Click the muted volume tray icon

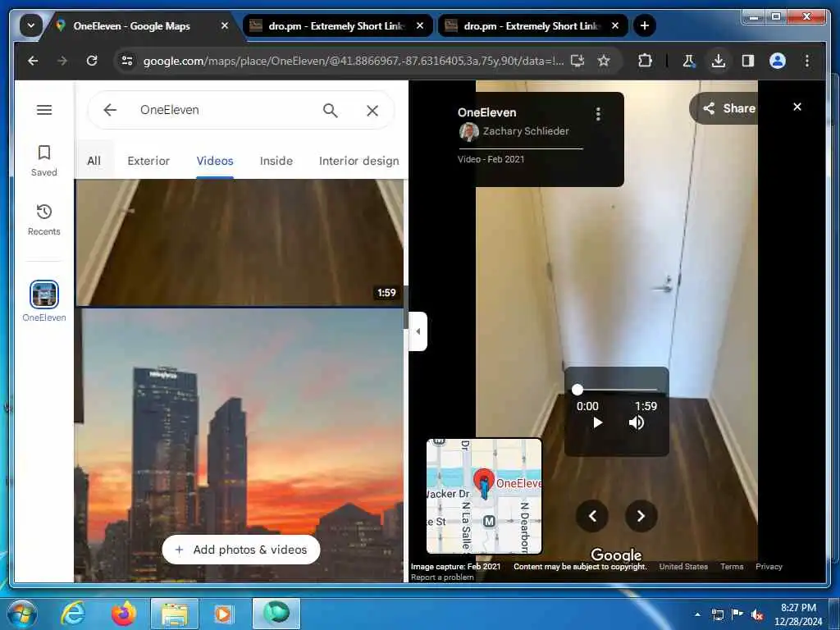[x=757, y=614]
